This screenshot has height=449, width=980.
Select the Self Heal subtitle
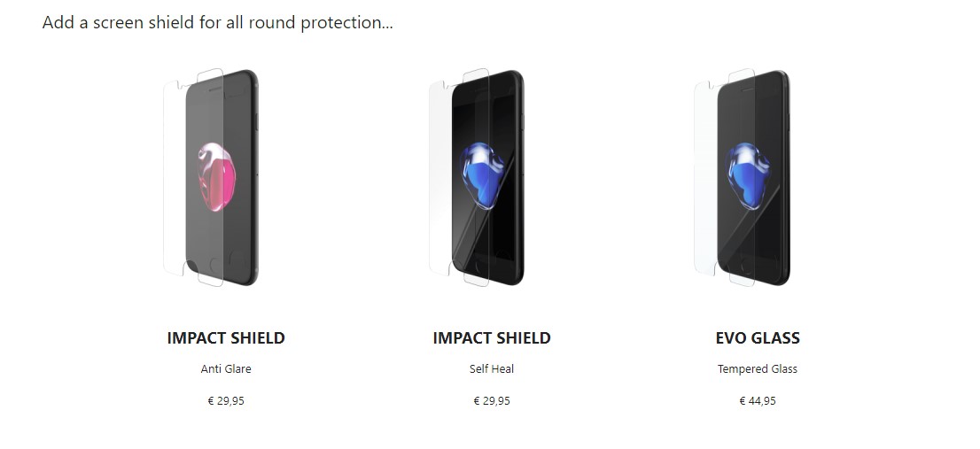492,369
